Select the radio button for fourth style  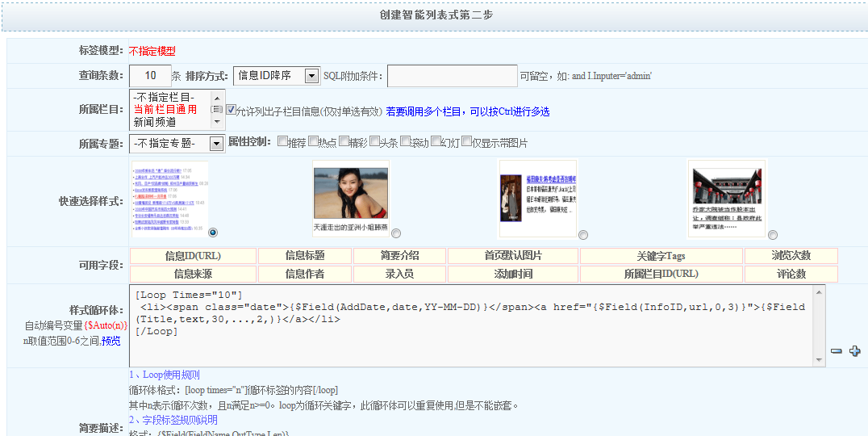[772, 235]
